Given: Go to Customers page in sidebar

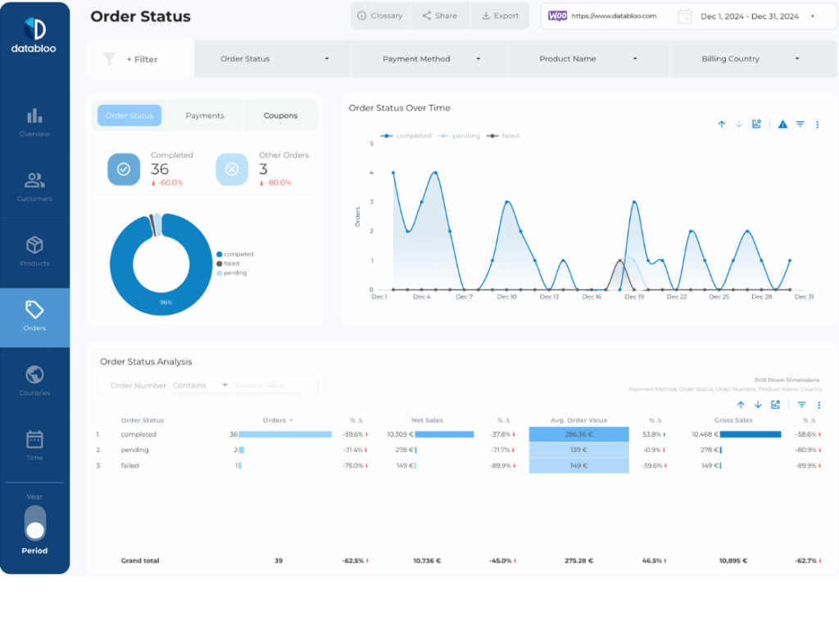Looking at the screenshot, I should (x=34, y=181).
